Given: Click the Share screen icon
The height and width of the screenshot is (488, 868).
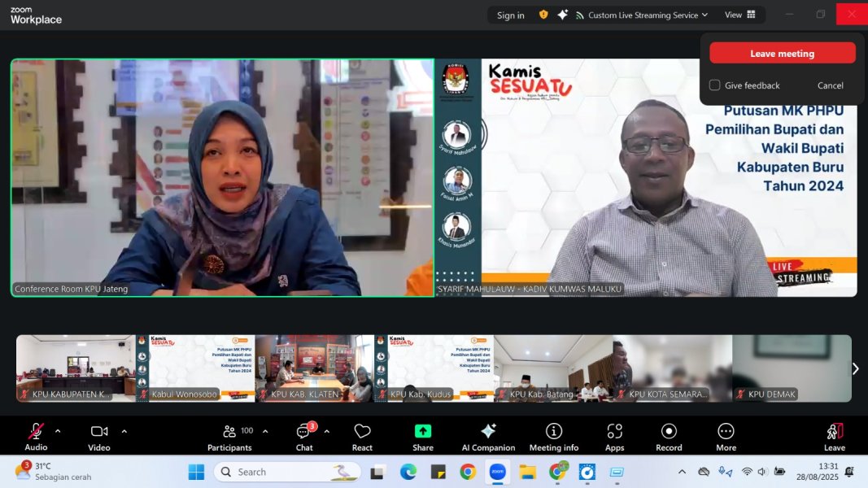Looking at the screenshot, I should [422, 436].
